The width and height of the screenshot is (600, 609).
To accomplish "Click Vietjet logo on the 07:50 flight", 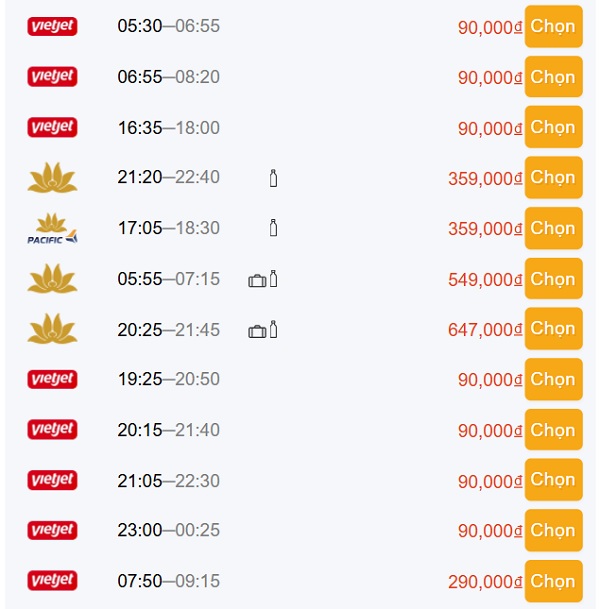I will coord(52,581).
